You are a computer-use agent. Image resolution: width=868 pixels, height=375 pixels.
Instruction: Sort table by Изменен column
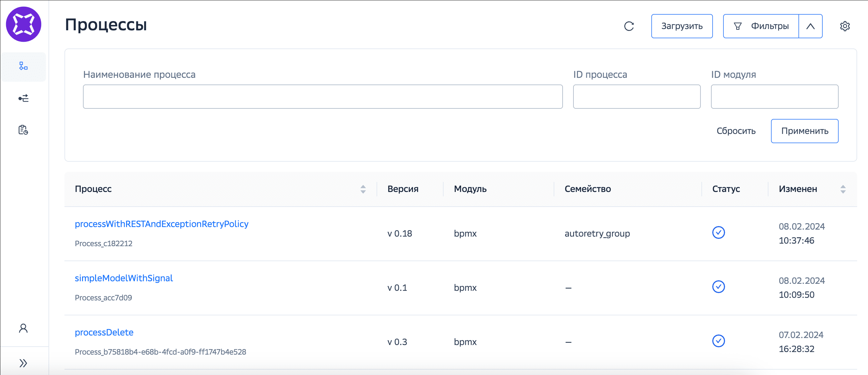coord(843,189)
